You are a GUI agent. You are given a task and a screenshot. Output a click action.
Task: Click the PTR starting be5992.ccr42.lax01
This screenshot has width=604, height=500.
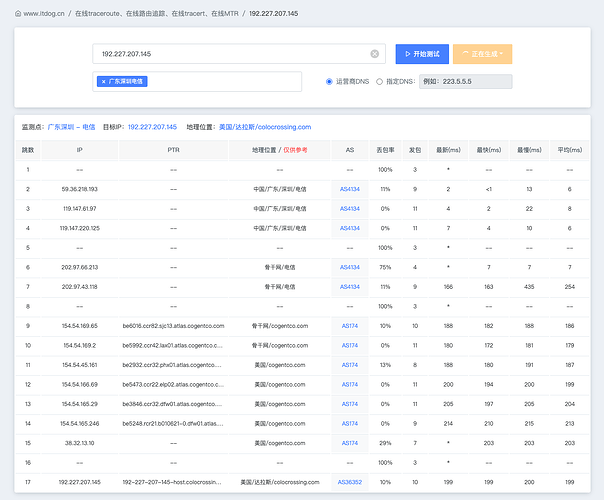[x=173, y=346]
